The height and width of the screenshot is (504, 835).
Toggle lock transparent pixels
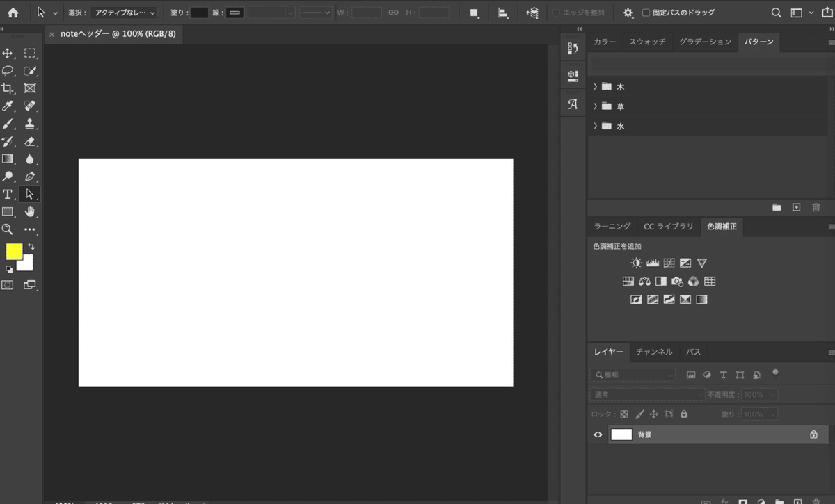pyautogui.click(x=624, y=414)
